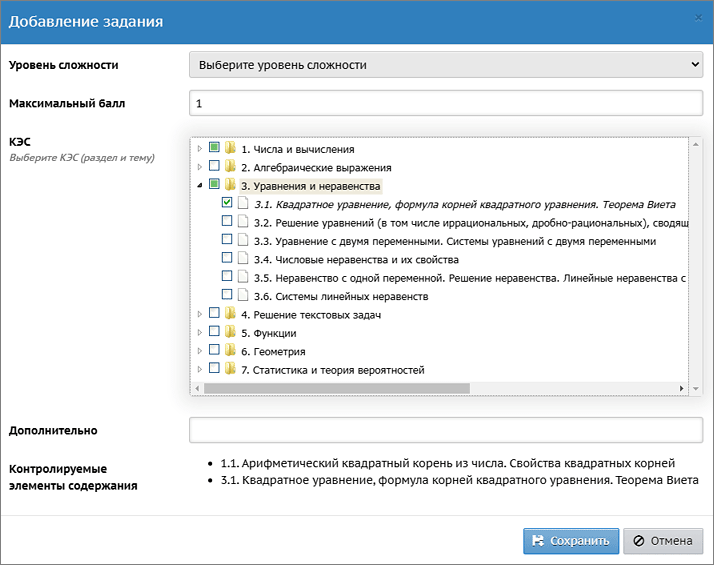Image resolution: width=714 pixels, height=565 pixels.
Task: Click cancel circle icon on Отмена button
Action: pos(639,540)
